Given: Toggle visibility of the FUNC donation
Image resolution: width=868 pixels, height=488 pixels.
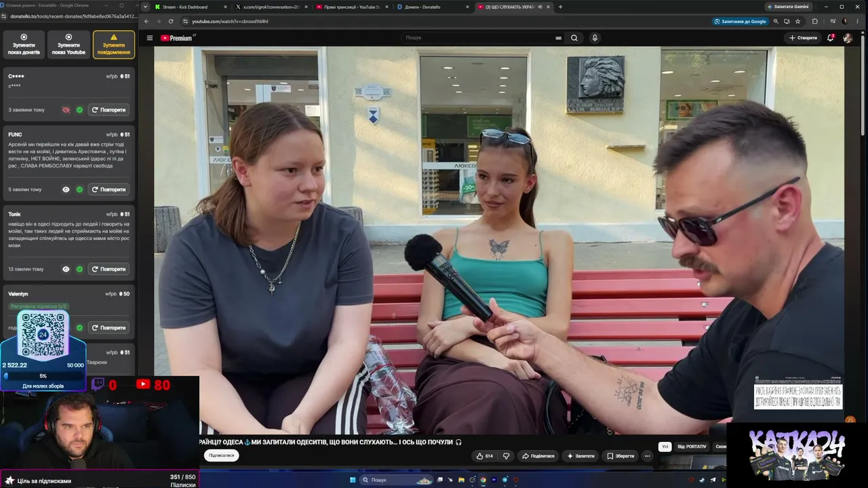Looking at the screenshot, I should [66, 190].
